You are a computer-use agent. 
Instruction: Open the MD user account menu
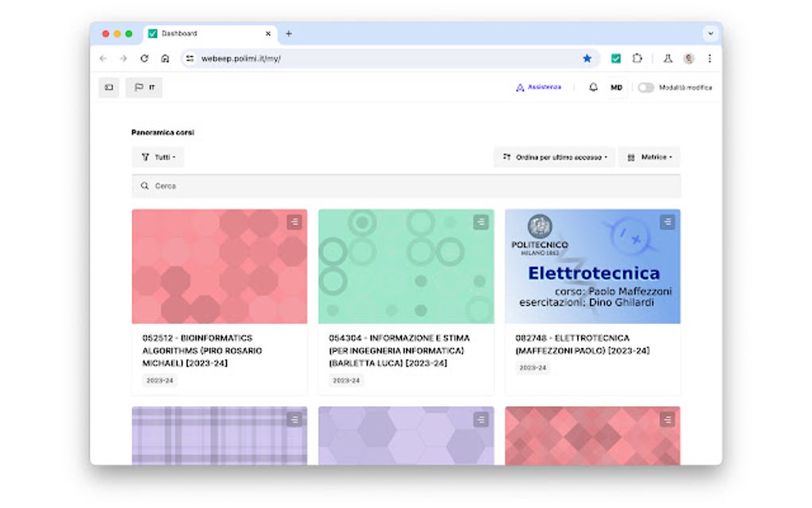615,88
